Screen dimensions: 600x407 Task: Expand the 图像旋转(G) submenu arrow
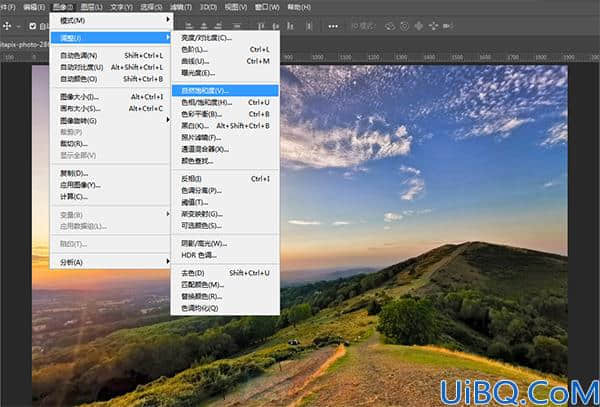coord(168,120)
